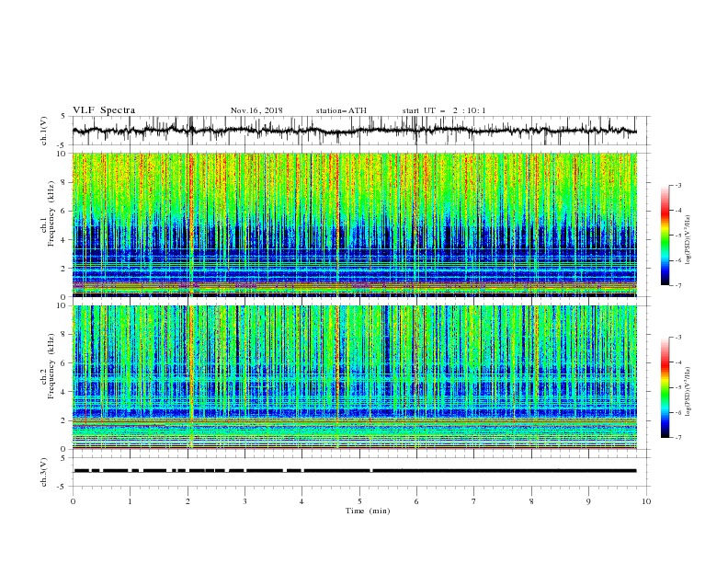Select the date text 'Nov.16, 2018'

(256, 110)
